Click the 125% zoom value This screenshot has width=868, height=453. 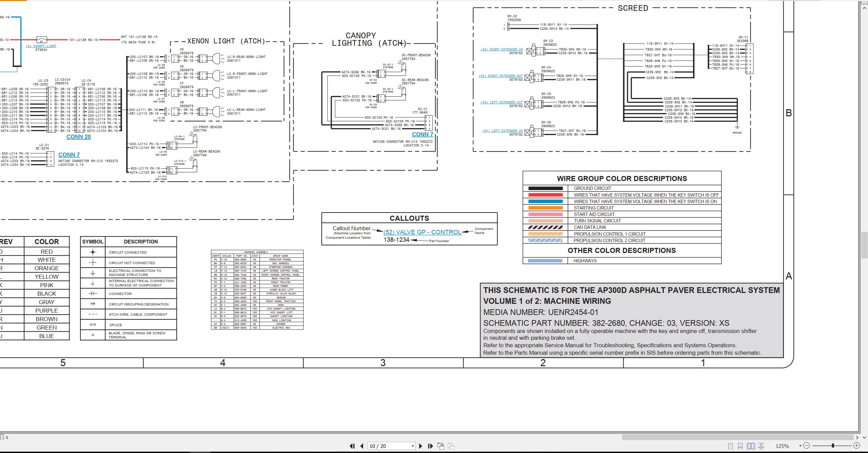pyautogui.click(x=782, y=446)
